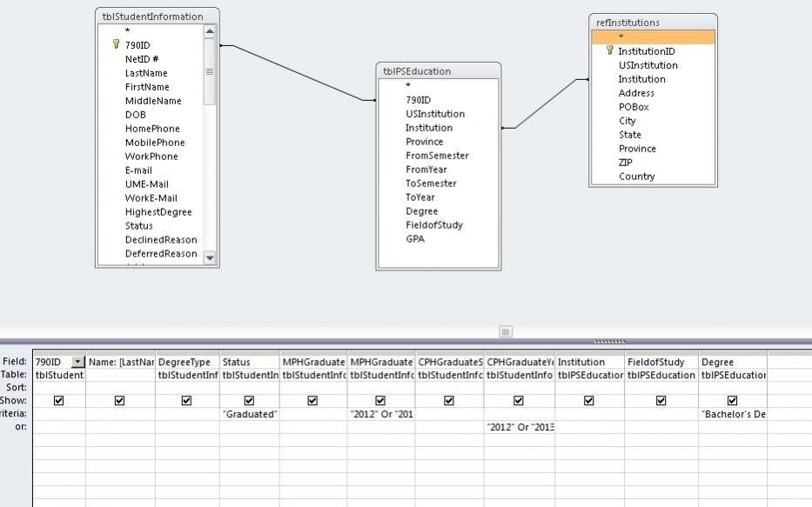Select HighestDegree field

(158, 211)
